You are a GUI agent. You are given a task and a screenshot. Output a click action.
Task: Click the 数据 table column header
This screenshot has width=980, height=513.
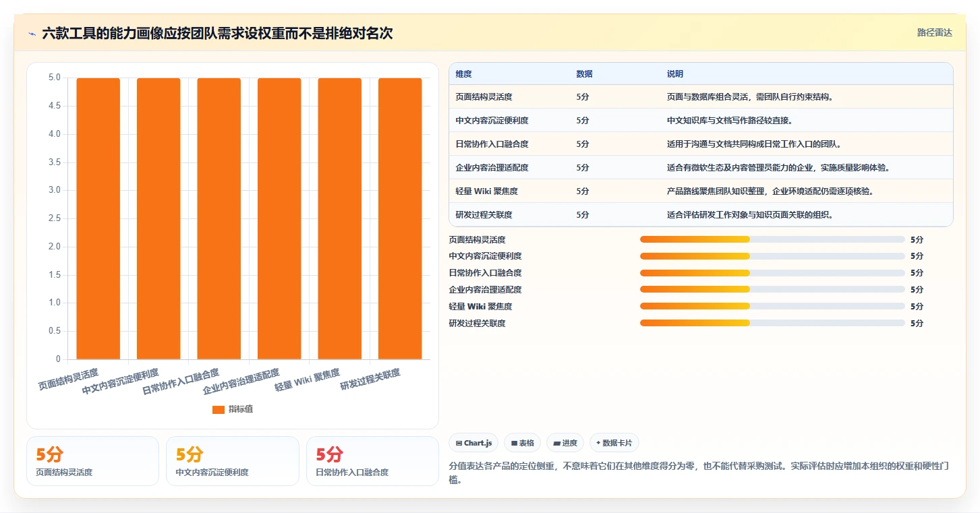[x=584, y=74]
